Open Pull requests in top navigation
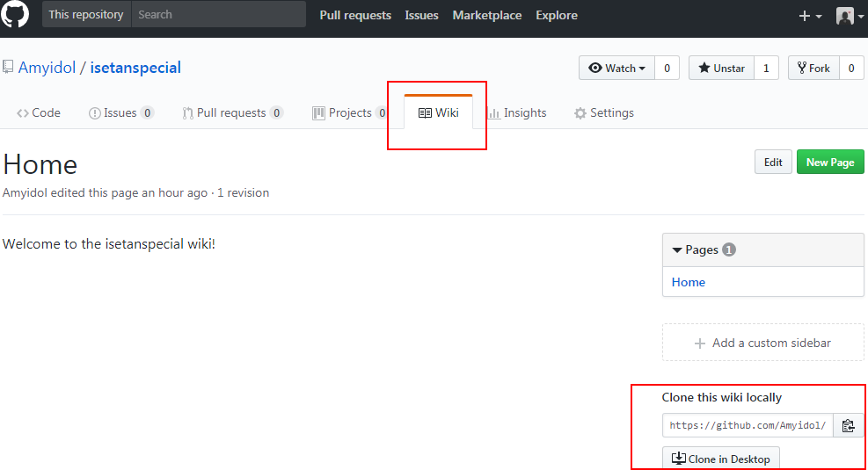 355,16
